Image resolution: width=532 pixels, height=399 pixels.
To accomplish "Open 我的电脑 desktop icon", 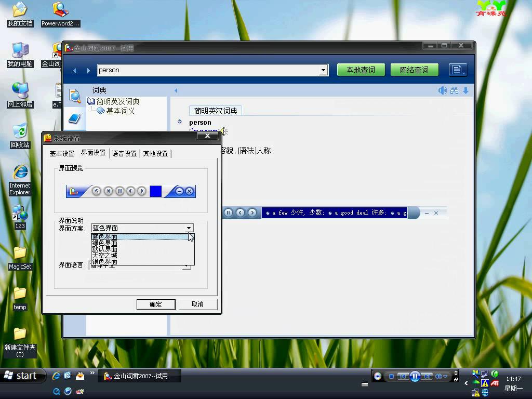I will [20, 55].
